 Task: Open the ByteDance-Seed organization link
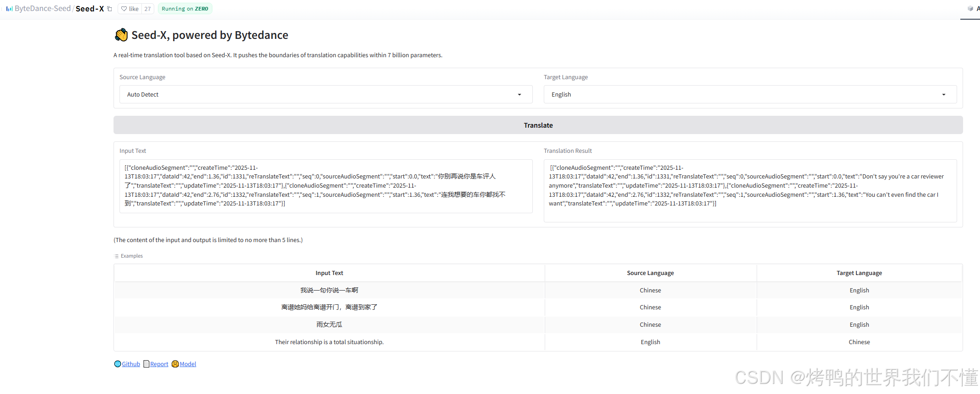point(43,9)
